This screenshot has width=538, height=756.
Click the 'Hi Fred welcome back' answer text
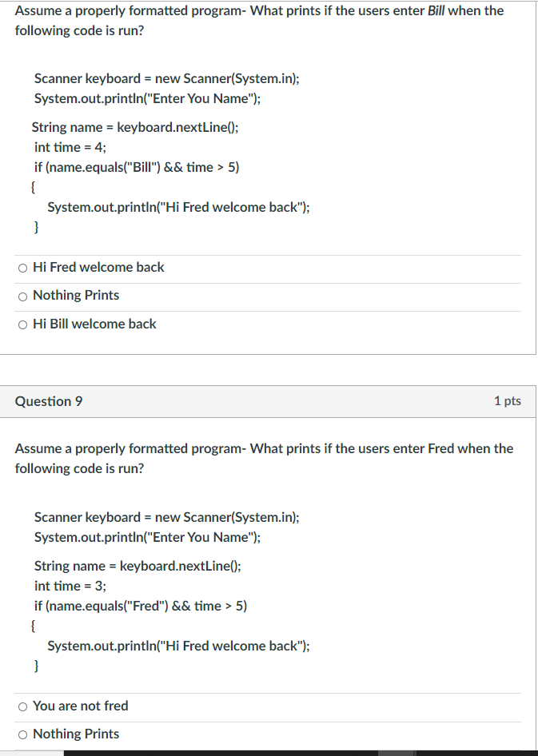pyautogui.click(x=98, y=267)
